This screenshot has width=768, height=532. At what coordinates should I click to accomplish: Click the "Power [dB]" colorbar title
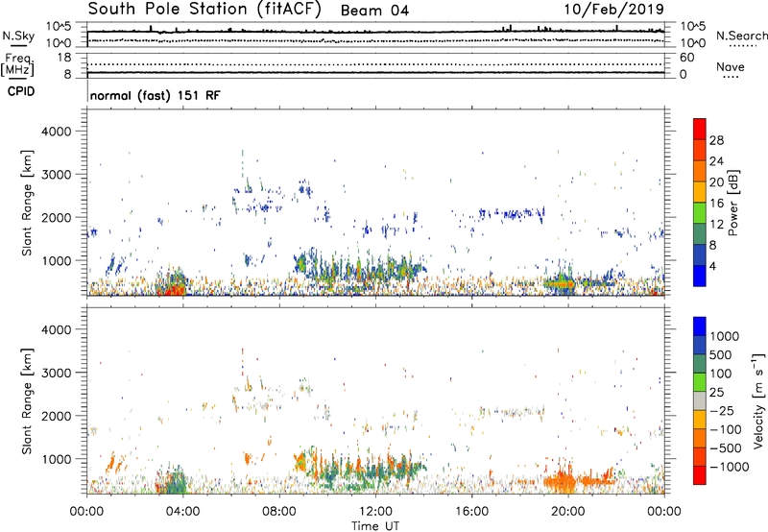(x=732, y=203)
